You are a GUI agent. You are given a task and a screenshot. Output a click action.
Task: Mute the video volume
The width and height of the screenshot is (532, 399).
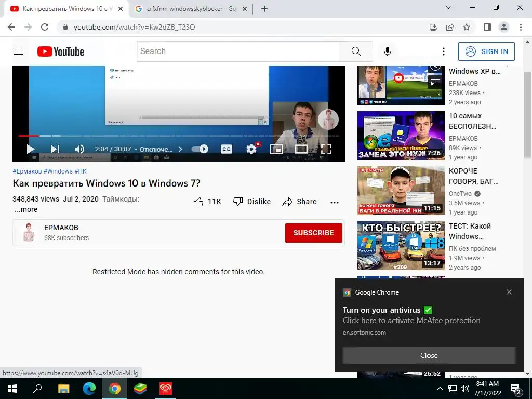[79, 149]
